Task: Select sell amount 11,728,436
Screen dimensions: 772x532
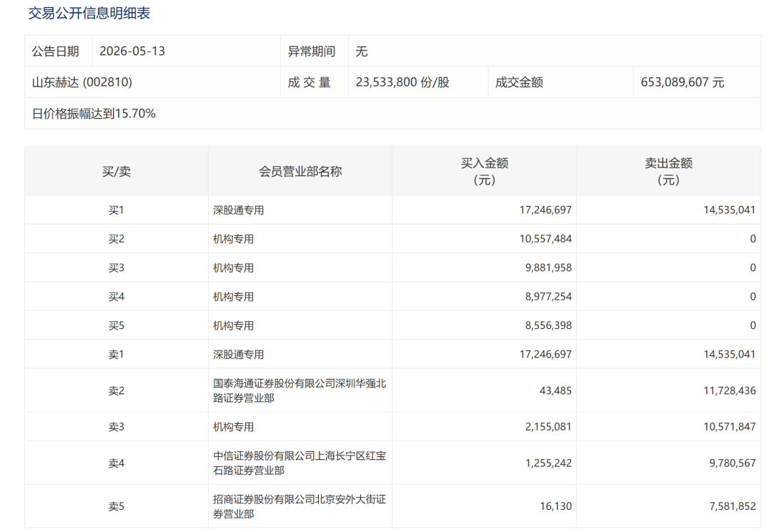Action: click(730, 391)
